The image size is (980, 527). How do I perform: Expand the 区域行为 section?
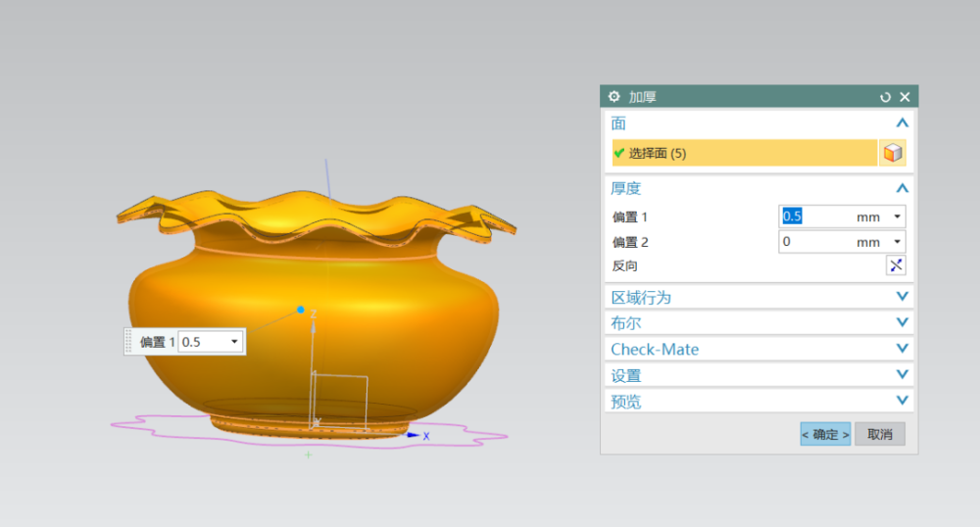click(902, 297)
